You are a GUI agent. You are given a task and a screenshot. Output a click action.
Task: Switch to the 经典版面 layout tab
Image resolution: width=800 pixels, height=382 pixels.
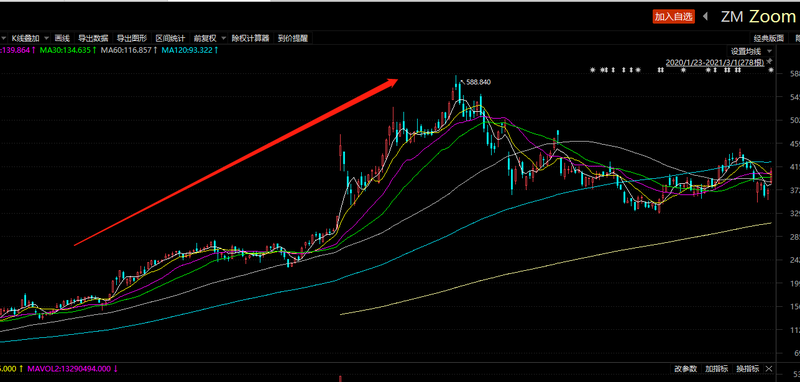769,38
